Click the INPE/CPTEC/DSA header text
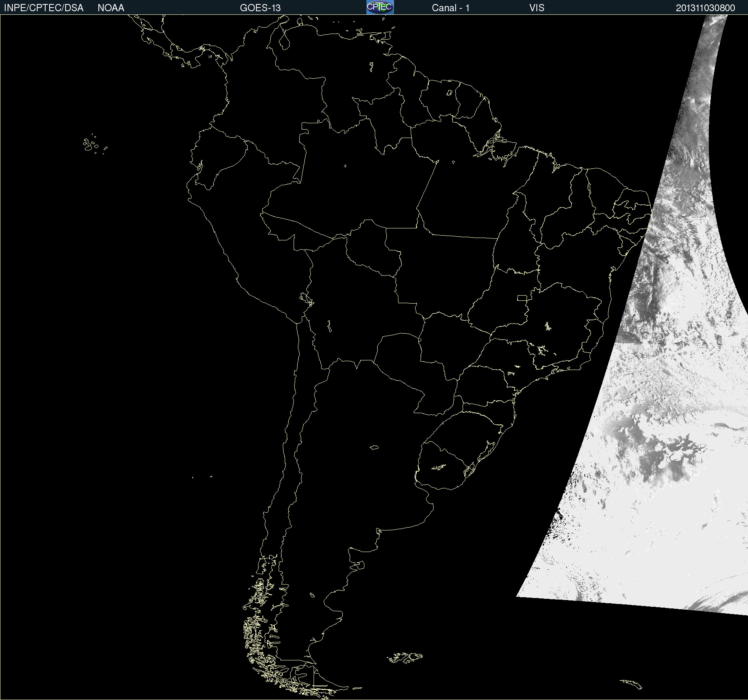 [44, 8]
